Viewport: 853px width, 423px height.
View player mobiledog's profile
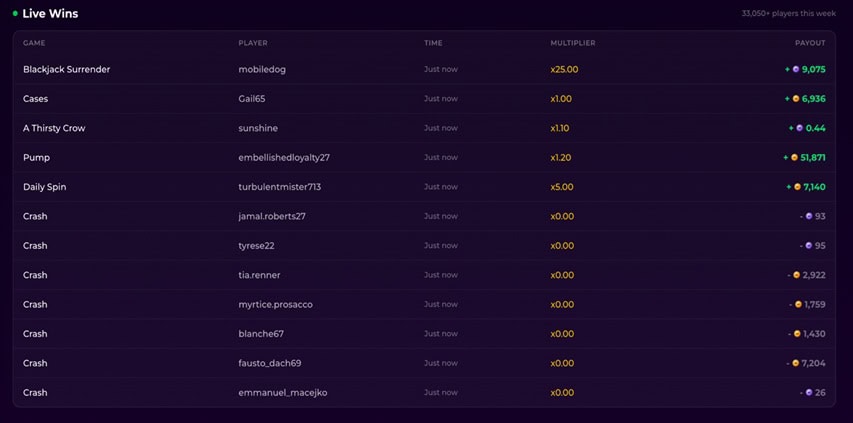click(x=262, y=70)
